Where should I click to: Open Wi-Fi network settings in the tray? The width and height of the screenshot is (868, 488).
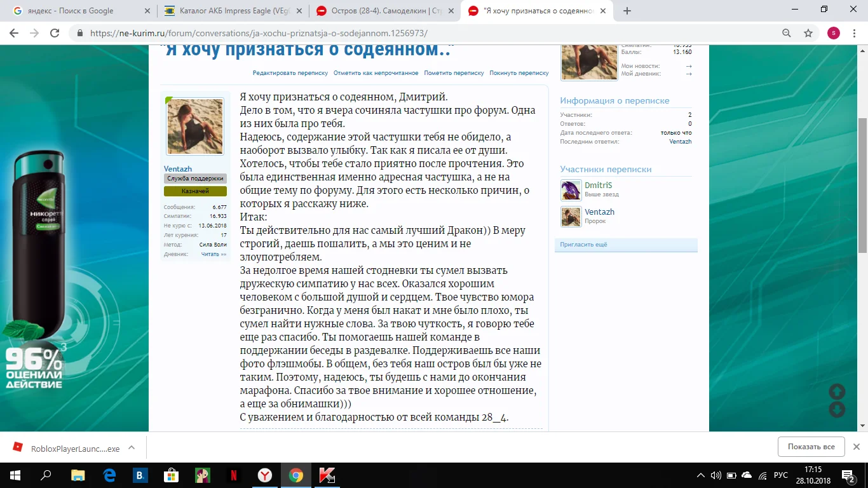click(x=762, y=475)
